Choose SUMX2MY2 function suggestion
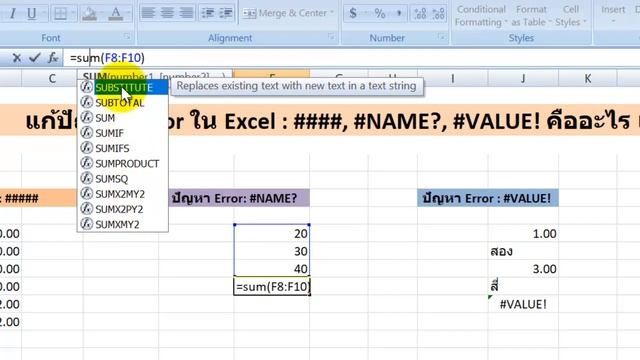Viewport: 640px width, 360px height. click(123, 194)
